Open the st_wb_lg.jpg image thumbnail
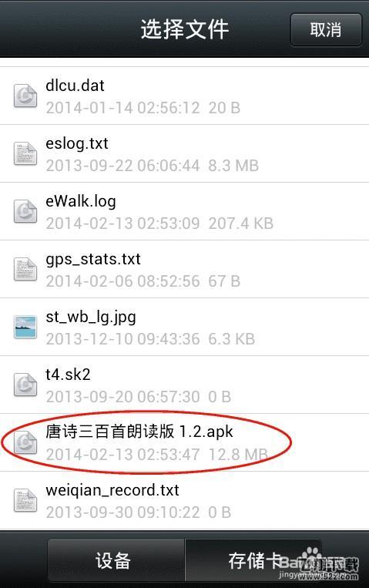The image size is (369, 588). pyautogui.click(x=25, y=327)
